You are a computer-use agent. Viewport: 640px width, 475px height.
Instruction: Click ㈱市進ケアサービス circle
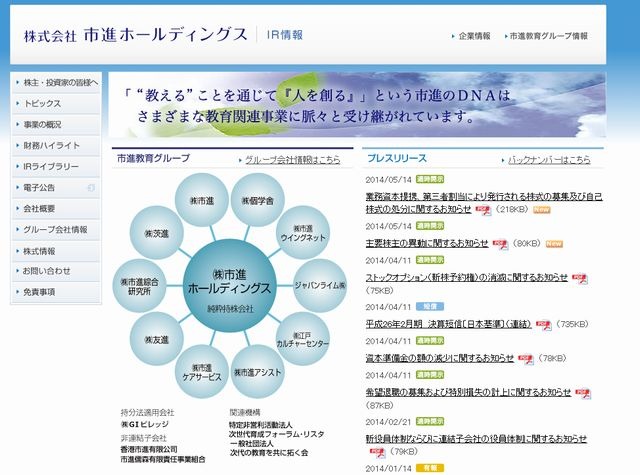[x=202, y=372]
